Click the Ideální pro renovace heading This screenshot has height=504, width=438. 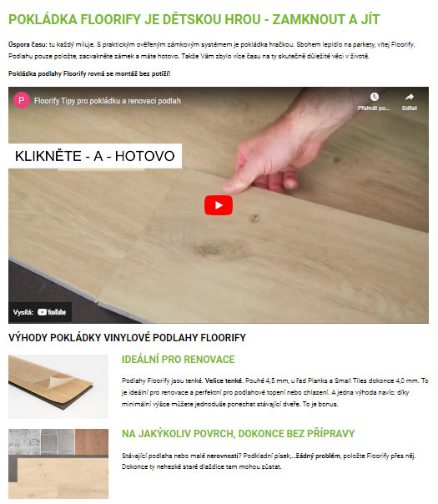tap(178, 360)
